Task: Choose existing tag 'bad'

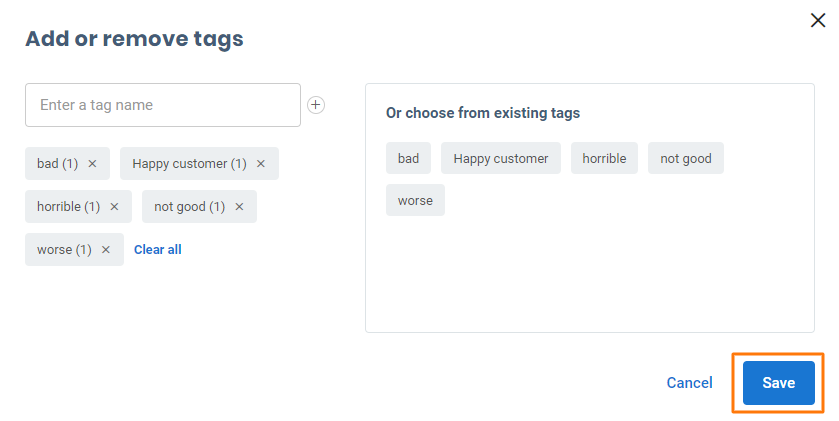Action: click(408, 158)
